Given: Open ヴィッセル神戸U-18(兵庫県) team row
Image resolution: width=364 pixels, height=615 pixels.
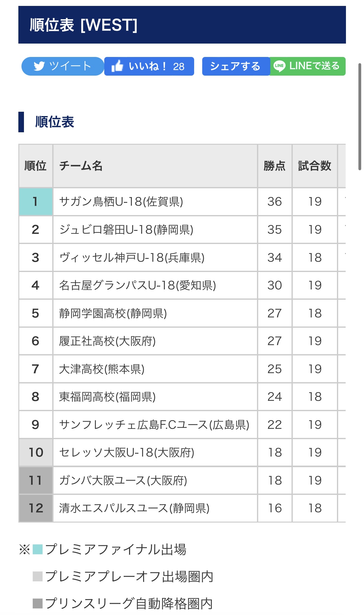Looking at the screenshot, I should click(x=132, y=258).
